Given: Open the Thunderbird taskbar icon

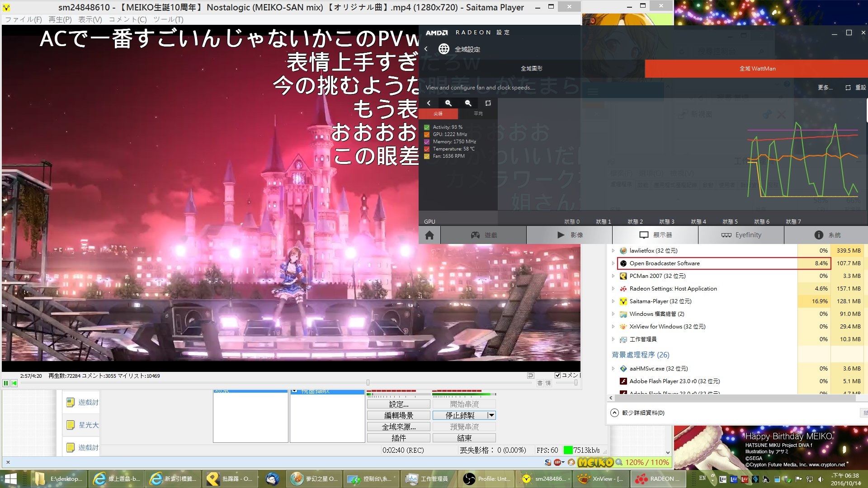Looking at the screenshot, I should coord(272,479).
